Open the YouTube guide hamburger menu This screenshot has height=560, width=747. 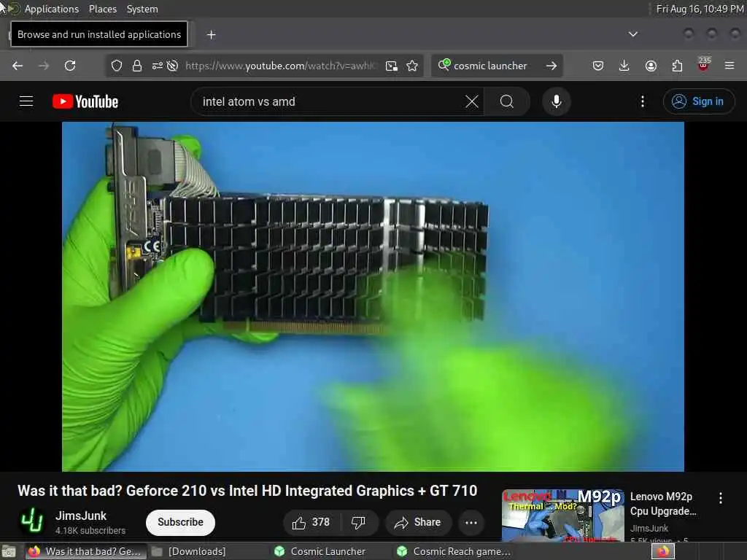pos(26,101)
